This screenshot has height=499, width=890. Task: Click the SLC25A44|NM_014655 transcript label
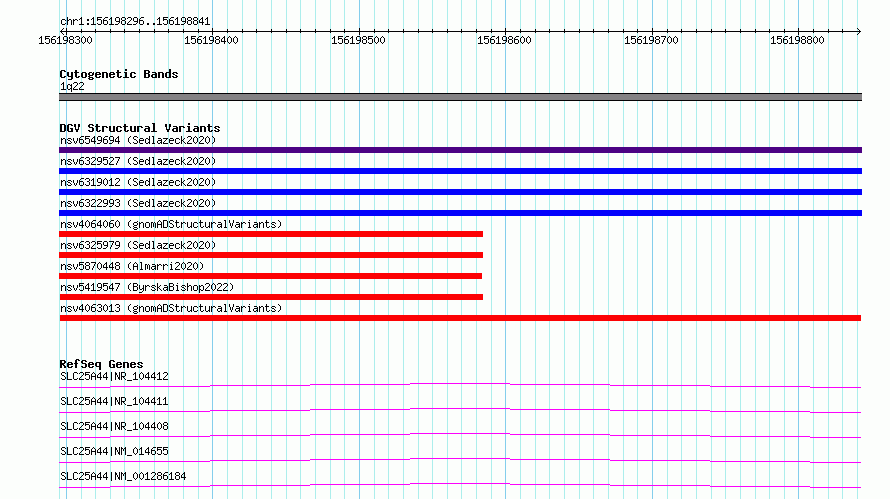(114, 451)
